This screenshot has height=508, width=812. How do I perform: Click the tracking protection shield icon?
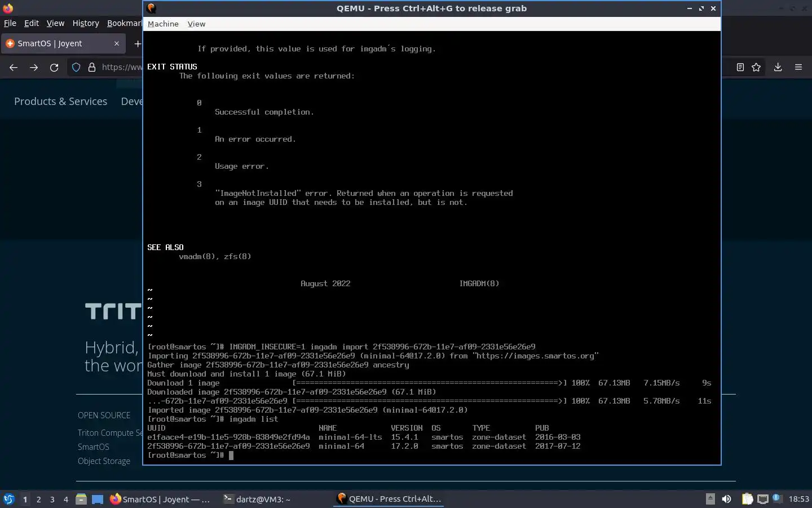(76, 67)
